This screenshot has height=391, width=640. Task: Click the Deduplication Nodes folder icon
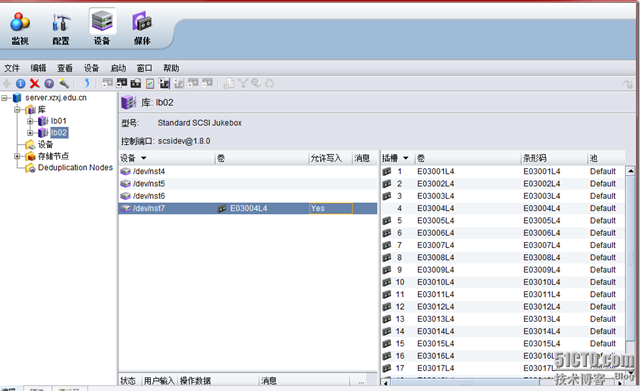coord(30,168)
